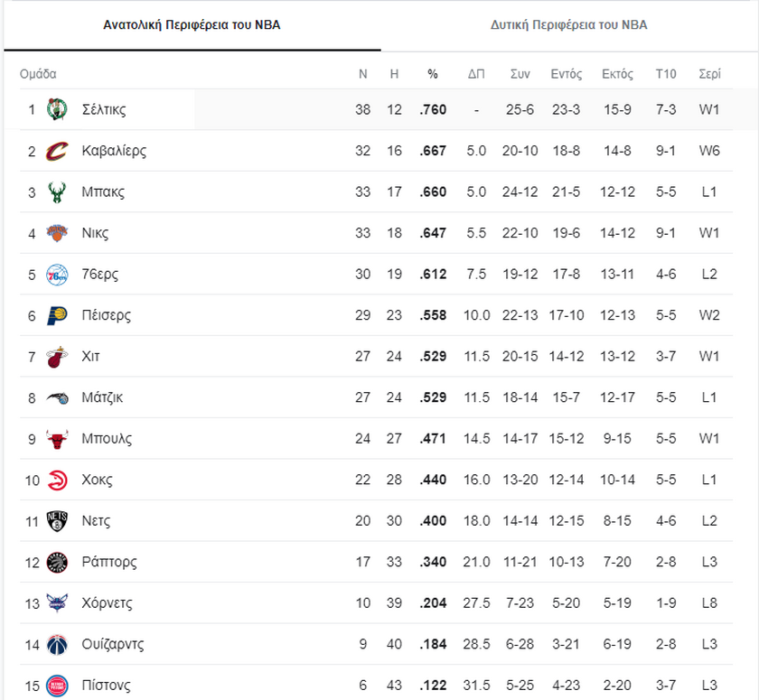Select the Heat flaming ball logo
Image resolution: width=759 pixels, height=700 pixels.
click(57, 357)
